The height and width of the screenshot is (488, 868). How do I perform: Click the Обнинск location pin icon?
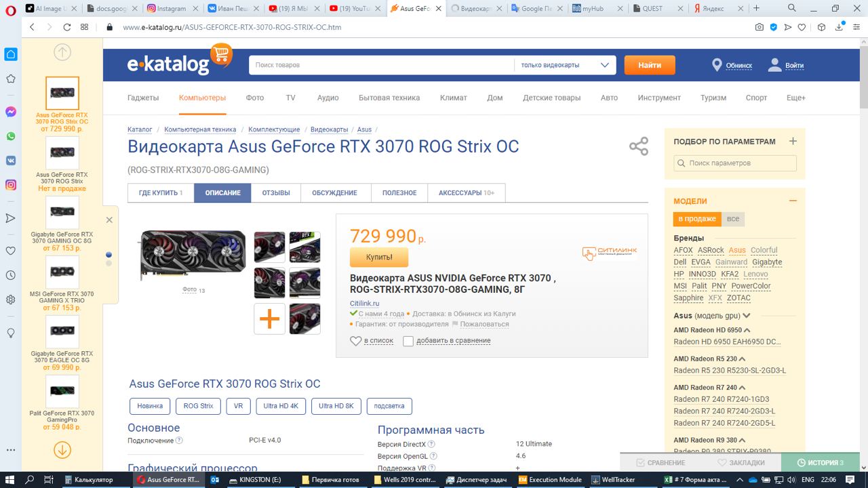(717, 65)
